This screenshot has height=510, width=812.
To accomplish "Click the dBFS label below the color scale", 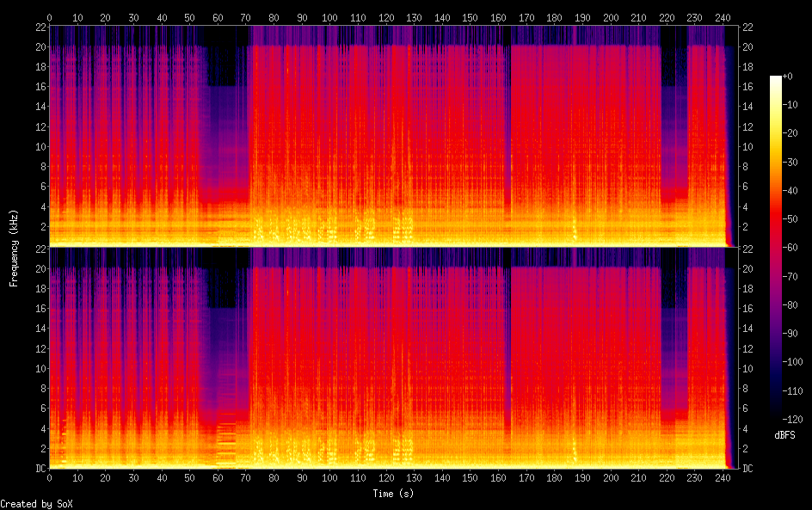I will 784,436.
